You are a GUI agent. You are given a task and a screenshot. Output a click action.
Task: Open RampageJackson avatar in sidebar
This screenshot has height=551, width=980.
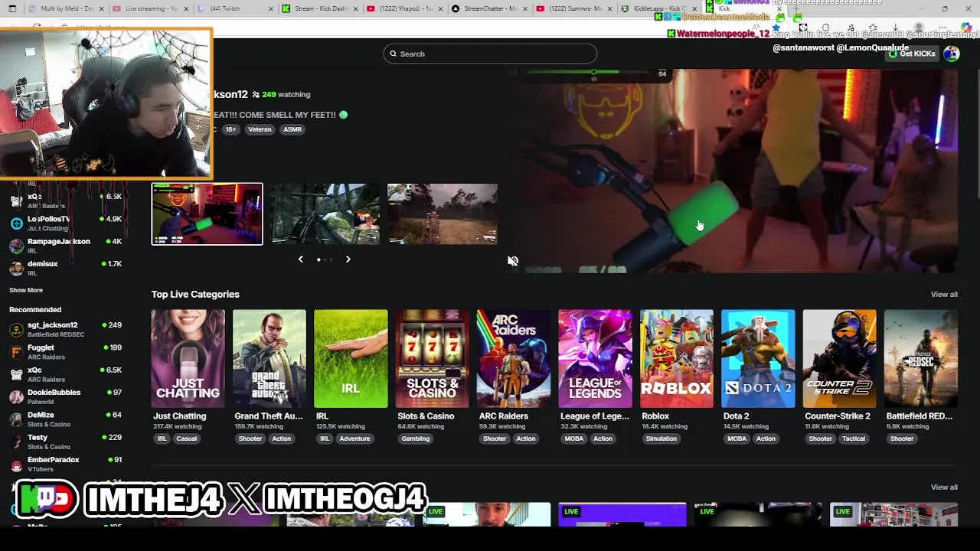(16, 246)
